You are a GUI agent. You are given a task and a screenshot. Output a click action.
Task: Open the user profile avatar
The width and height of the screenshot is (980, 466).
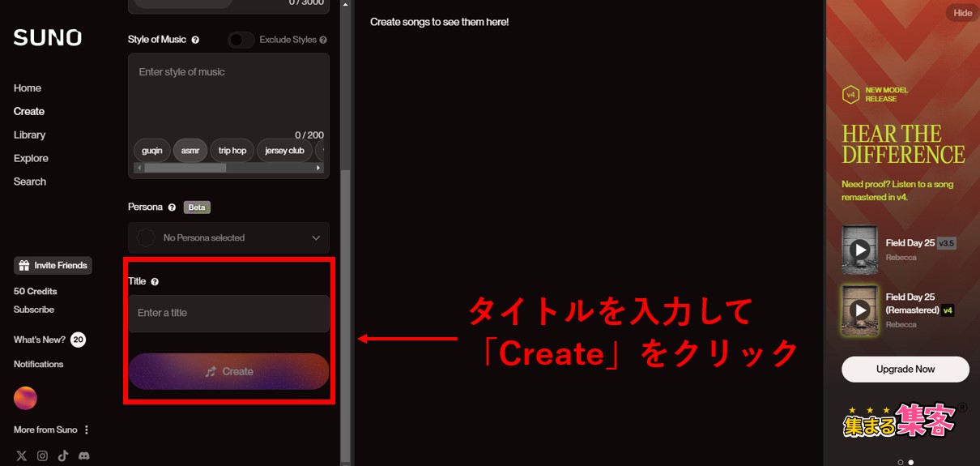click(25, 398)
